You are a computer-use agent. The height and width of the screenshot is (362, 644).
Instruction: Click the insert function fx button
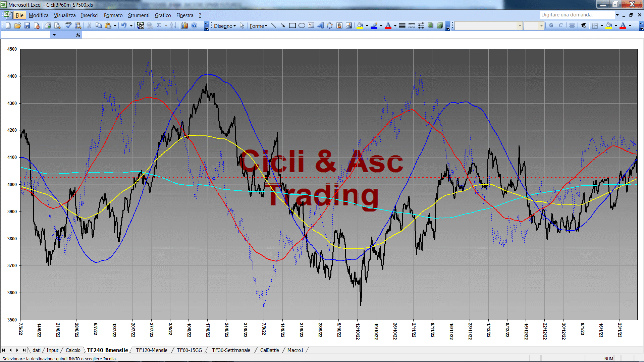pyautogui.click(x=78, y=35)
